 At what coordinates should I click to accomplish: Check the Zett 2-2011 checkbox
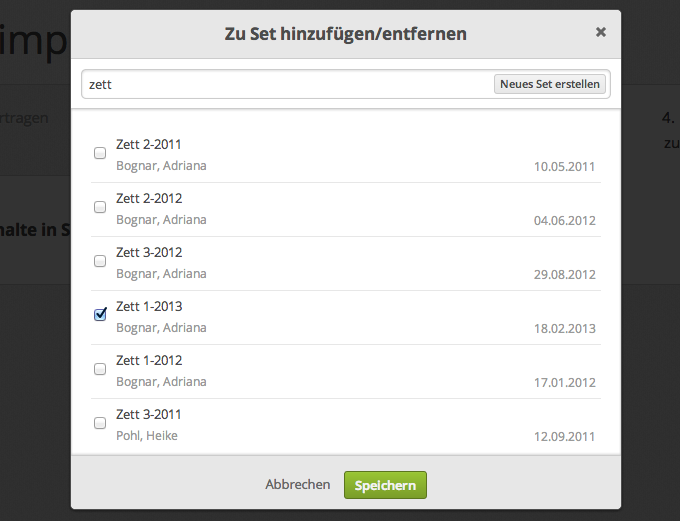[x=100, y=154]
